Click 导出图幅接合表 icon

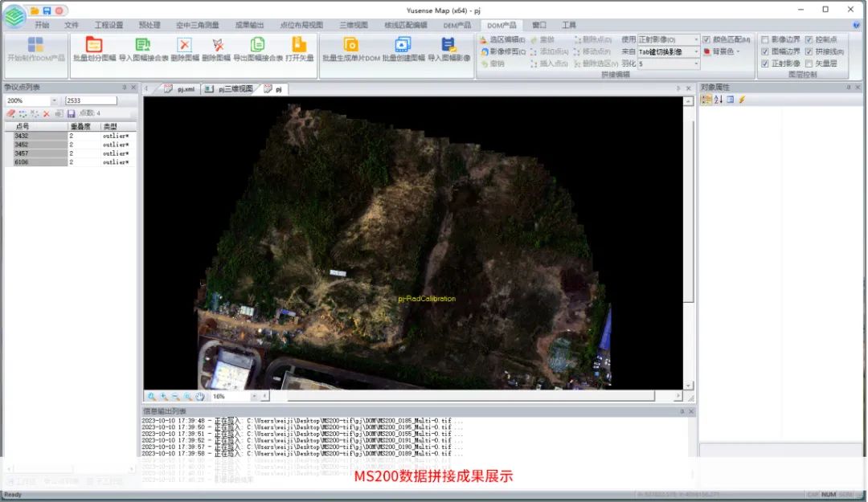tap(257, 45)
